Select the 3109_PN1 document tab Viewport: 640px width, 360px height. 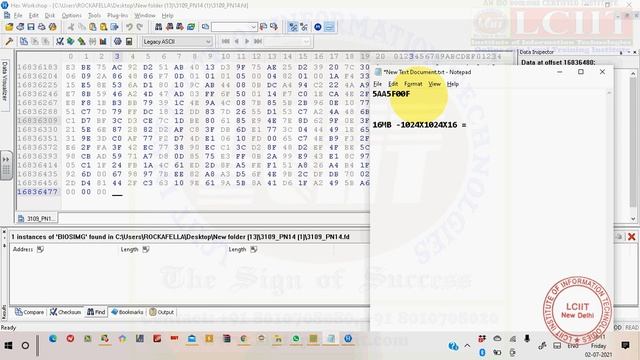click(x=37, y=218)
